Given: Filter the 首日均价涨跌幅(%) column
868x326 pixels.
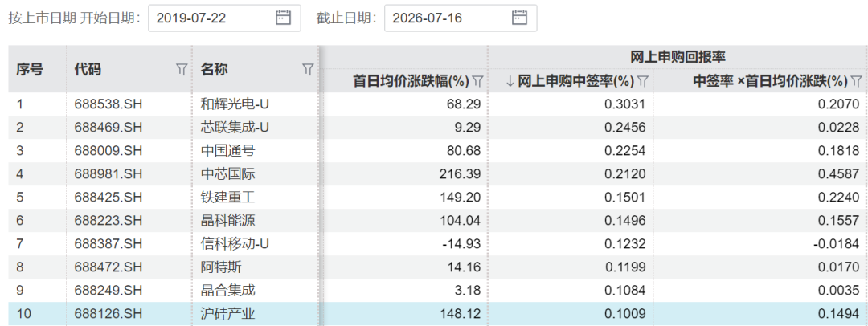Looking at the screenshot, I should click(477, 81).
